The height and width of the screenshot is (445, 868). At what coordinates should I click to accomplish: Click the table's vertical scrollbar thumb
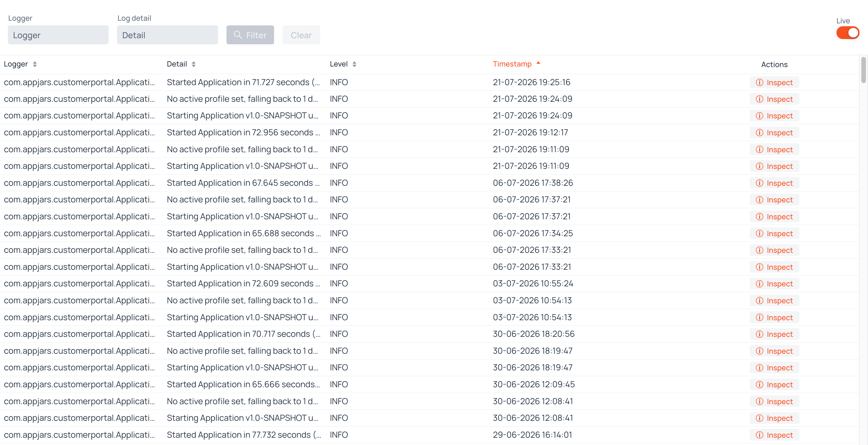click(863, 70)
